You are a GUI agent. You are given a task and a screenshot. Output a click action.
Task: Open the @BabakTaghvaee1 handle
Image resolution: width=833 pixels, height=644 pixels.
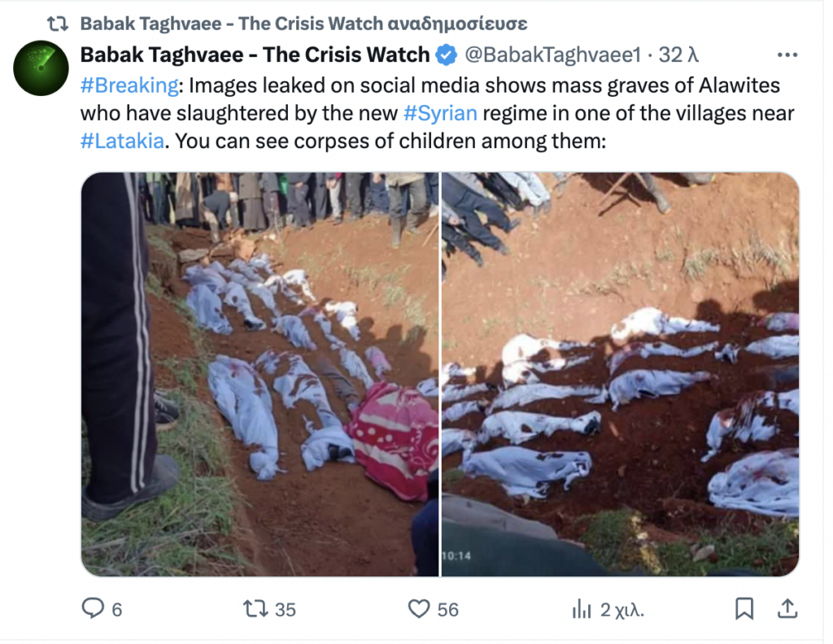[553, 54]
